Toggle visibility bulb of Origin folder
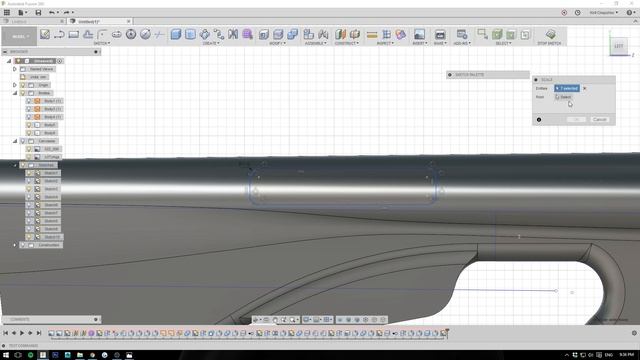640x360 pixels. click(23, 85)
